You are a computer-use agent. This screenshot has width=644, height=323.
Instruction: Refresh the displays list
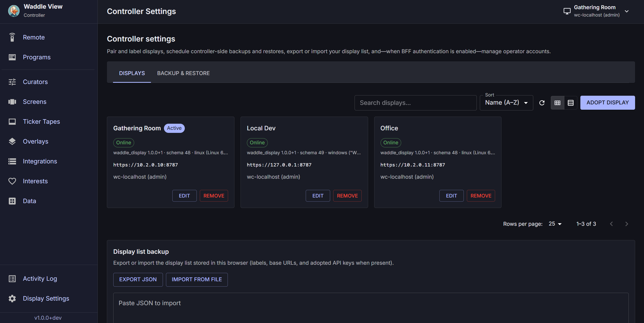pos(542,103)
